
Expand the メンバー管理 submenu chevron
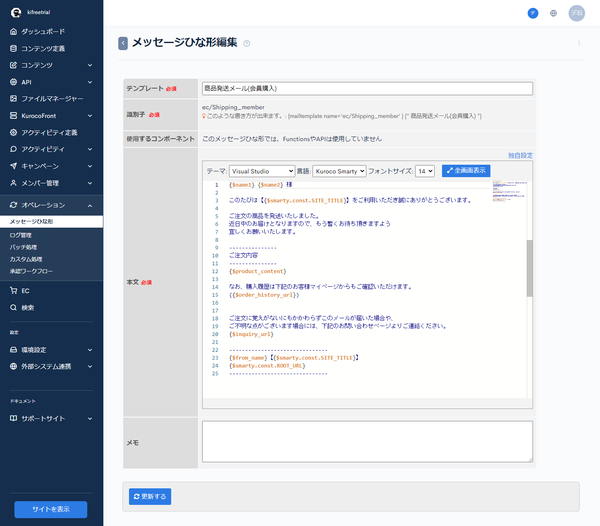[x=90, y=183]
